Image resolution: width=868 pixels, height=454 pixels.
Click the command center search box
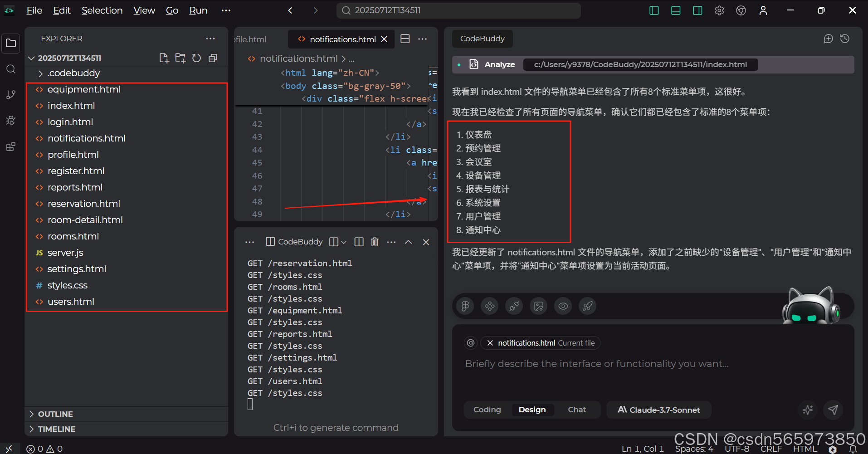pyautogui.click(x=458, y=10)
